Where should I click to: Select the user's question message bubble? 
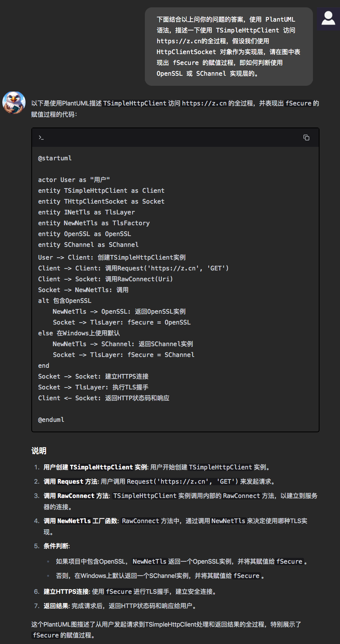coord(228,46)
